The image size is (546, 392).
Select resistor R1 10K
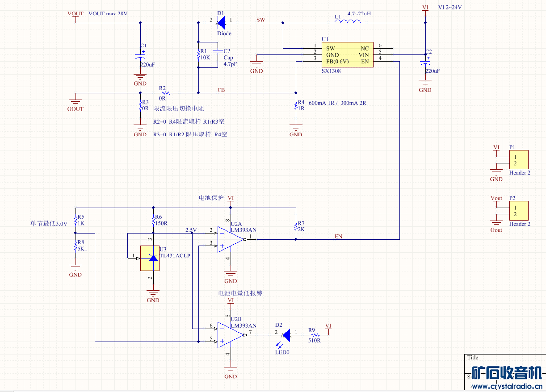pos(198,54)
